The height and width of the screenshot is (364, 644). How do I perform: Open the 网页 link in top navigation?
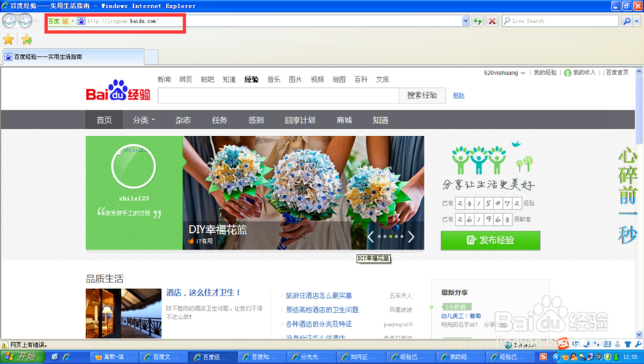pyautogui.click(x=186, y=79)
